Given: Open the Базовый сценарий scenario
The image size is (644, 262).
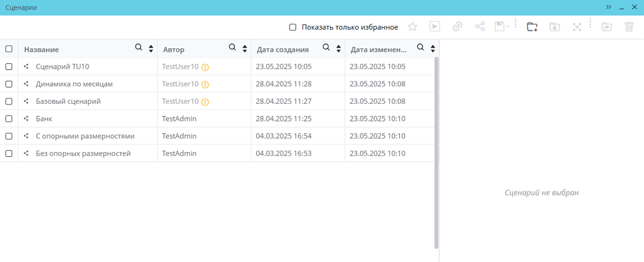Looking at the screenshot, I should pos(68,101).
